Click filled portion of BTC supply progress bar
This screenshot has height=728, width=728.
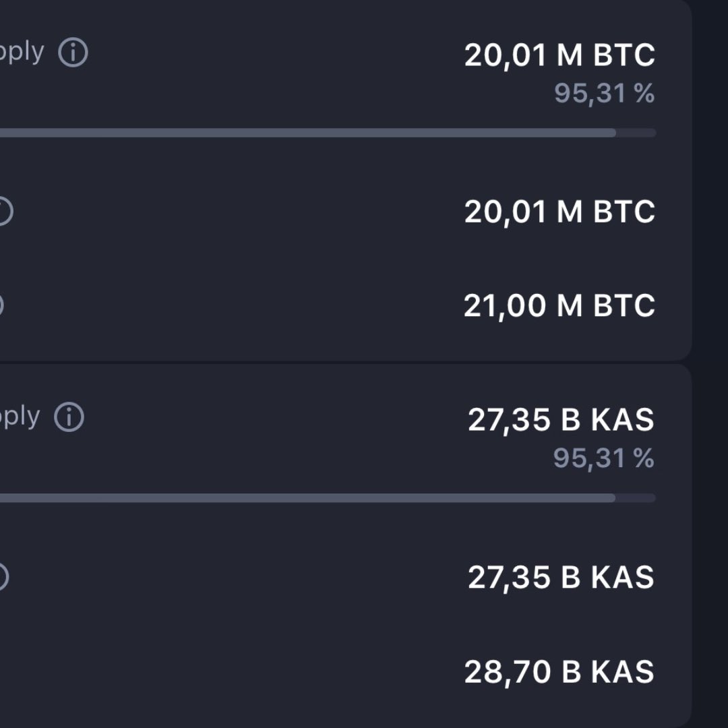tap(303, 133)
